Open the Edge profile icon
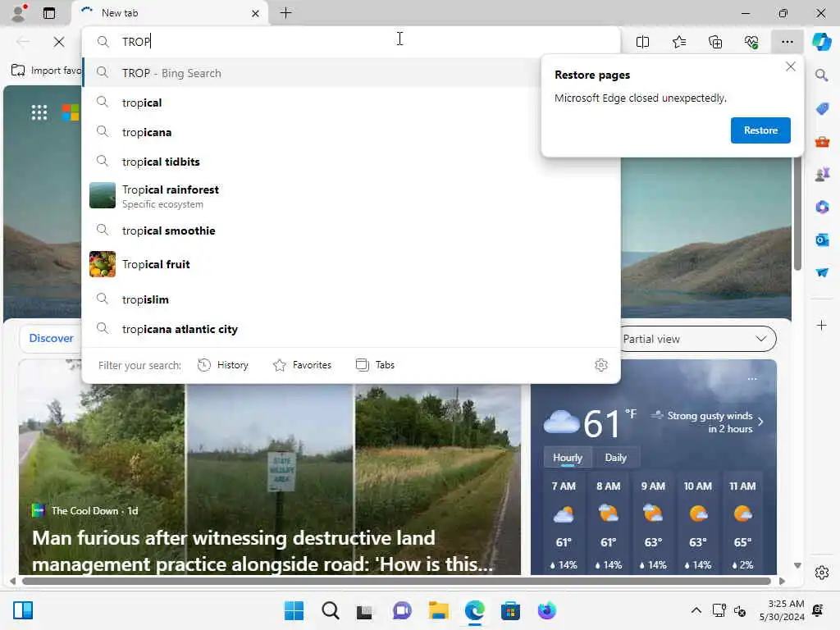 coord(19,13)
